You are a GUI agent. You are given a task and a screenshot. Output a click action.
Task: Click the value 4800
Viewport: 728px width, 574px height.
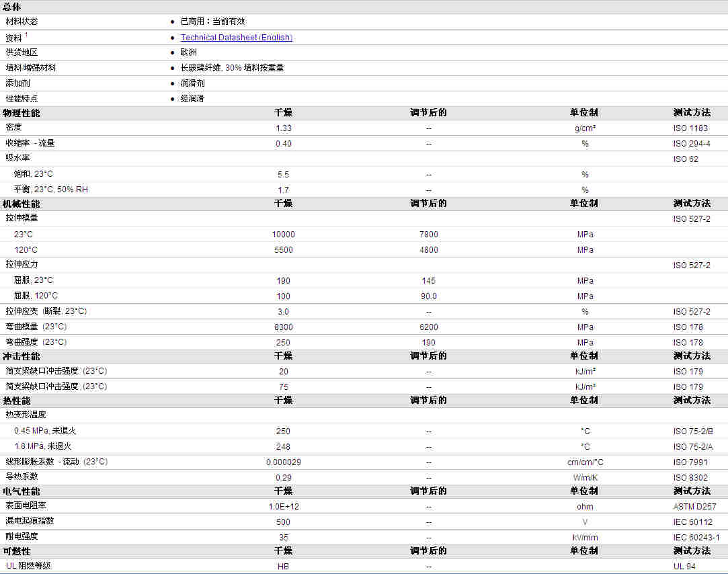[x=429, y=250]
